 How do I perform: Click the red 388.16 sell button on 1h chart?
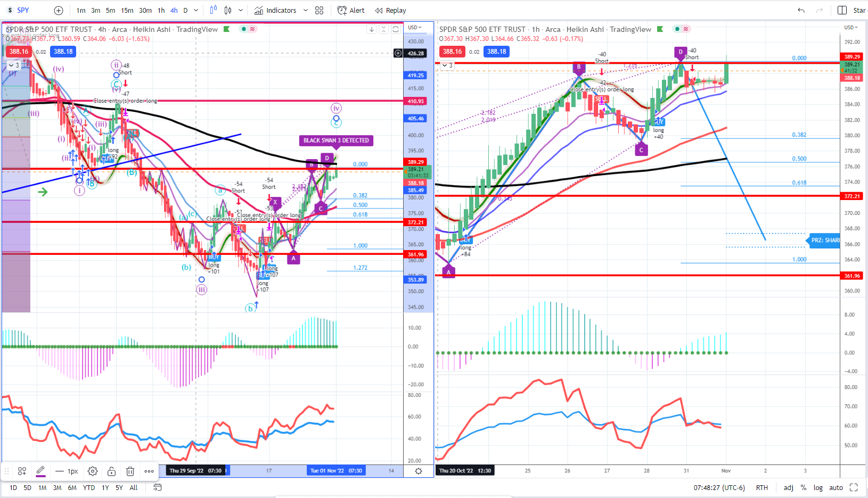point(452,52)
